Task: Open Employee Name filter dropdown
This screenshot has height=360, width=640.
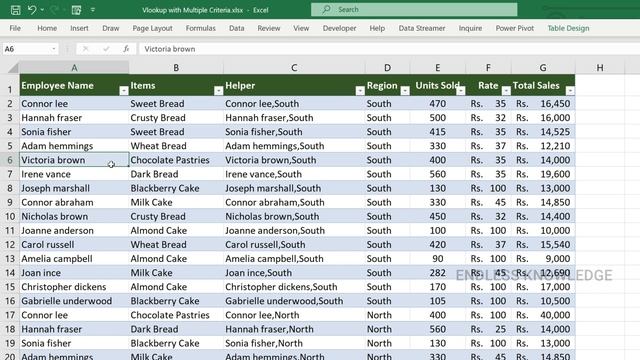Action: coord(123,91)
